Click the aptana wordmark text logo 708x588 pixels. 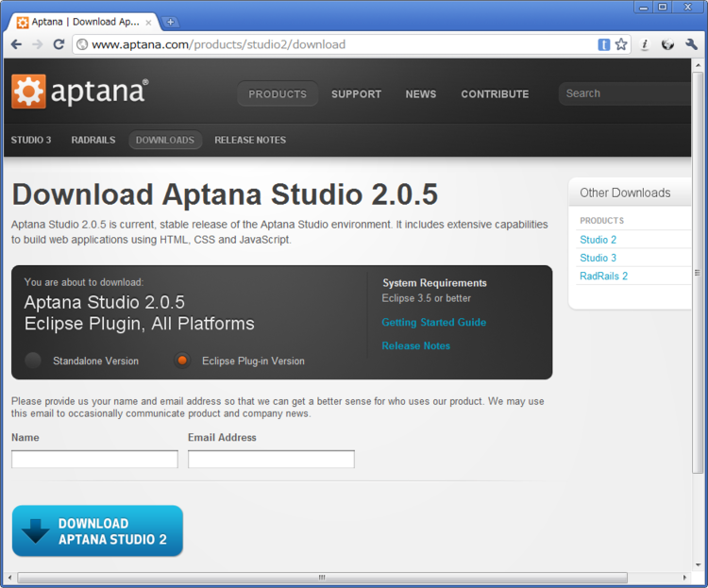point(99,92)
